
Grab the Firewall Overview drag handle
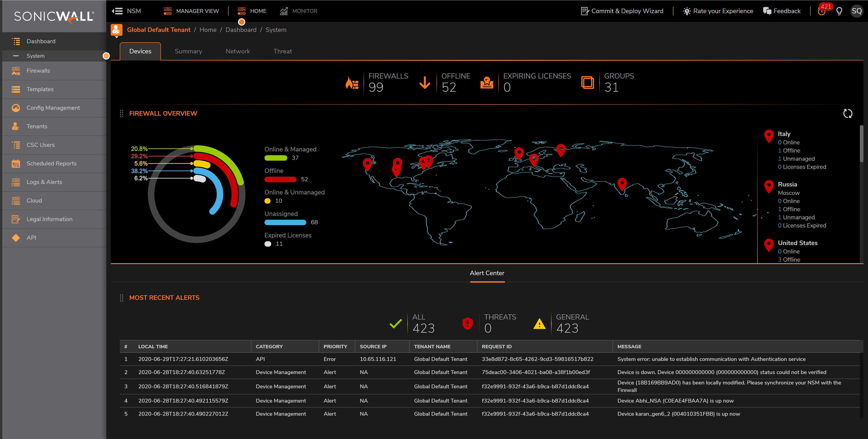[x=121, y=114]
